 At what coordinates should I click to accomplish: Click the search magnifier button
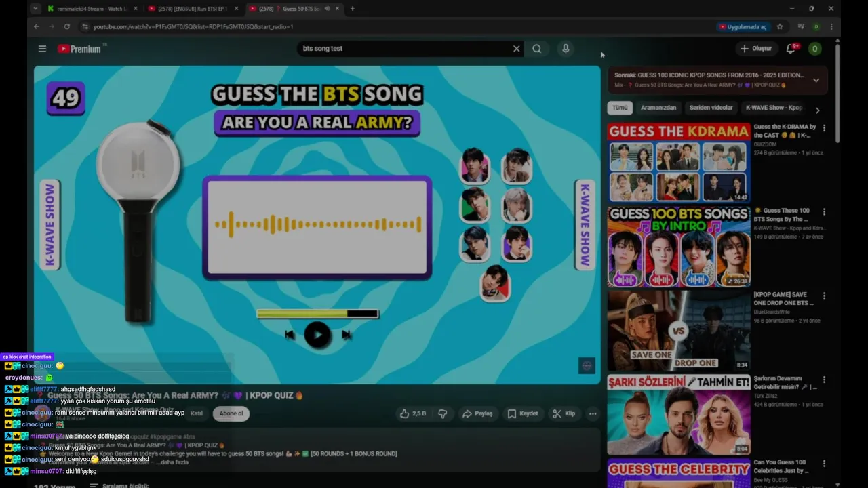[x=537, y=49]
